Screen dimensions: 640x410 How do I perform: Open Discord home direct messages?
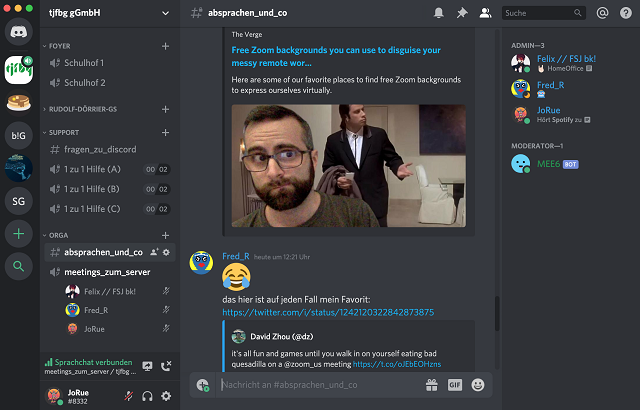[19, 31]
